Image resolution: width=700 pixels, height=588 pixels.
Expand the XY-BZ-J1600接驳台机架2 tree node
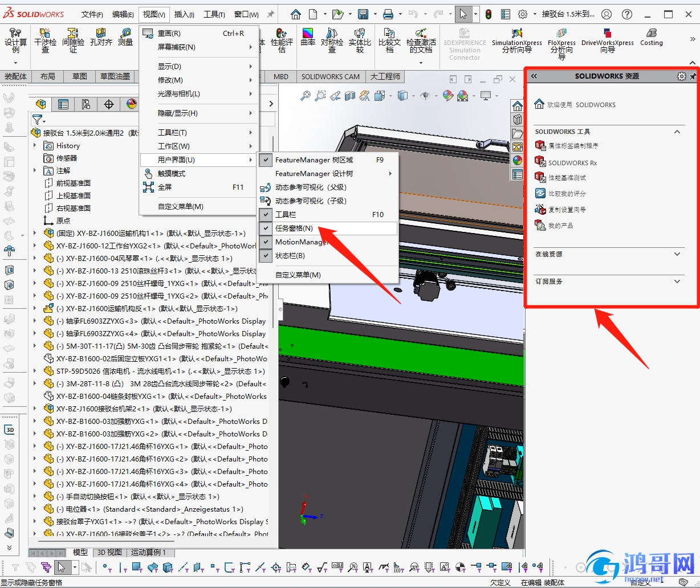[x=35, y=409]
